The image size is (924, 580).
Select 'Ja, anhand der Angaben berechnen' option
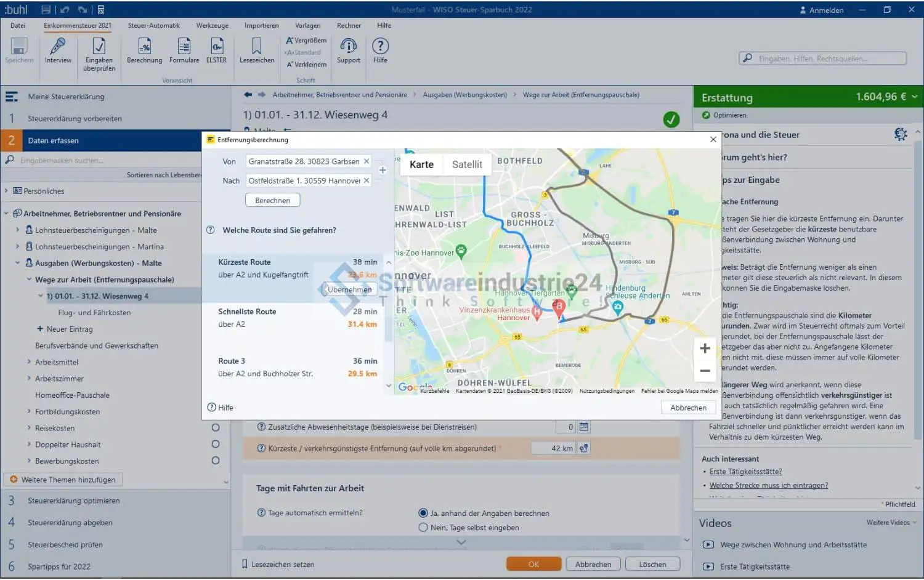coord(423,514)
